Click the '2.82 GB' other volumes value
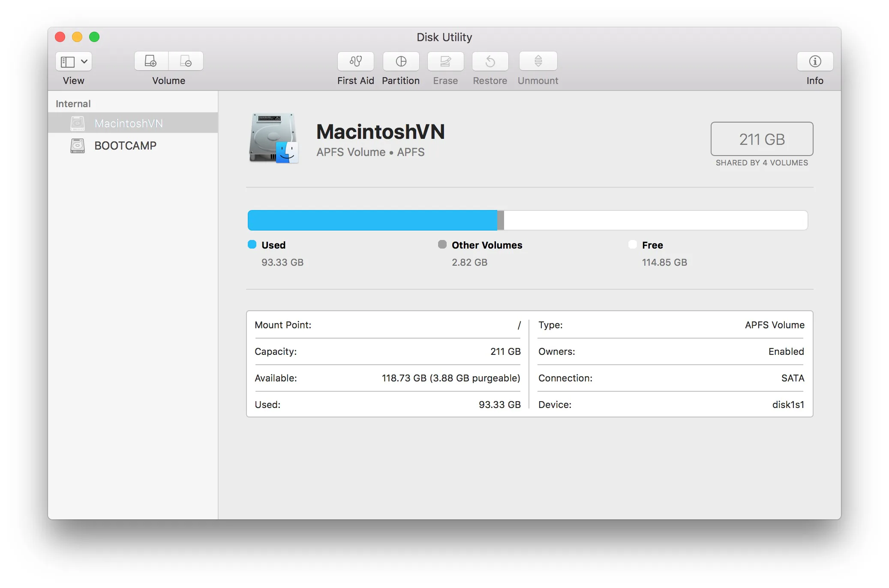Viewport: 889px width, 588px height. (469, 262)
